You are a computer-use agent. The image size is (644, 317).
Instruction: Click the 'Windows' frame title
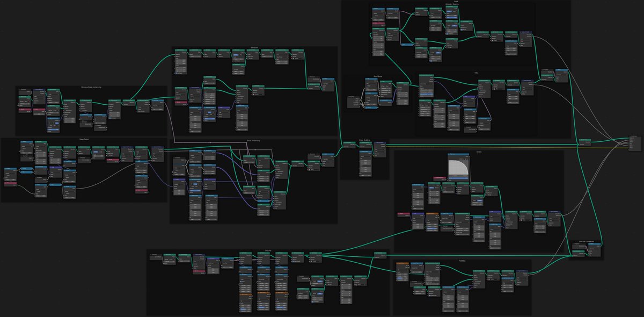click(254, 48)
